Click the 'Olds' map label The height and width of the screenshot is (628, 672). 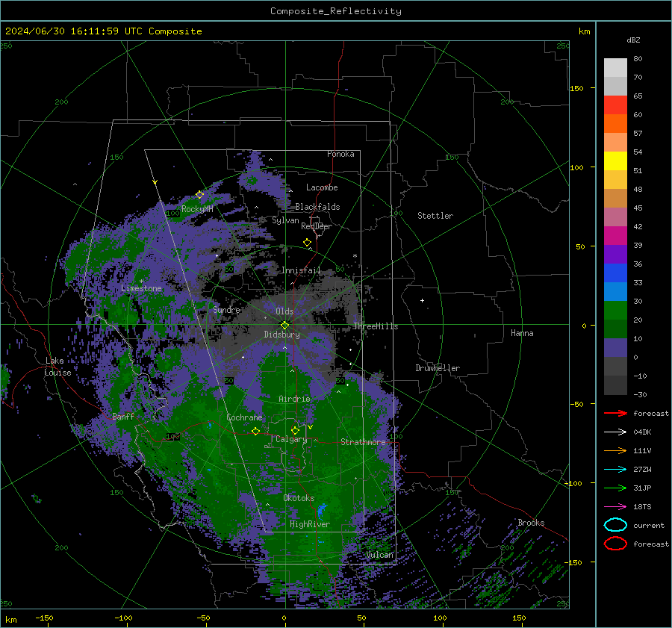click(284, 311)
